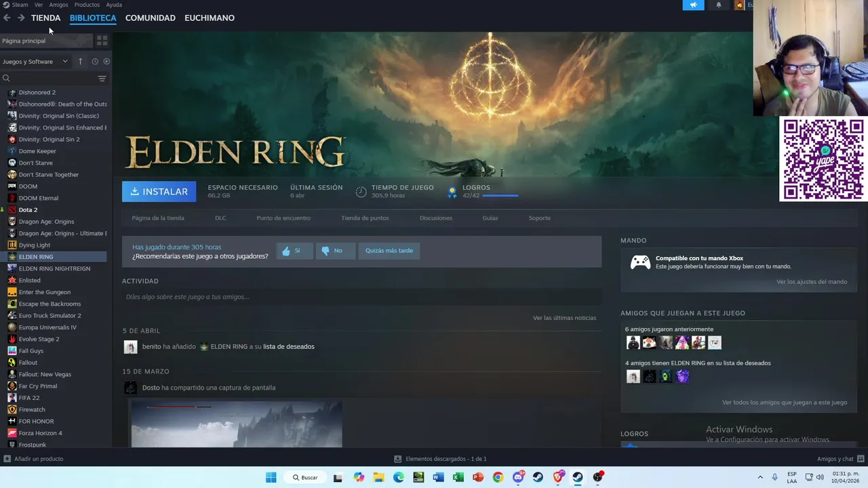Open Elementos descargados downloads status

440,459
